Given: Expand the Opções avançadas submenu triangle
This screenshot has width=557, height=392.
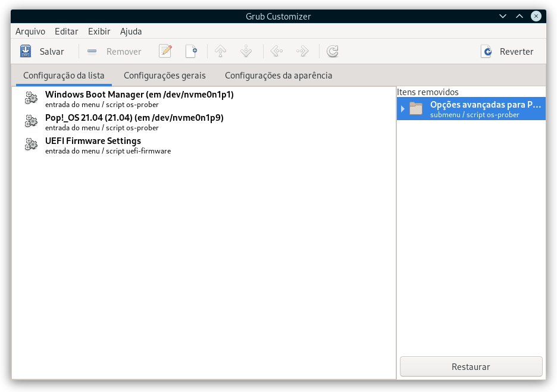Looking at the screenshot, I should 402,109.
